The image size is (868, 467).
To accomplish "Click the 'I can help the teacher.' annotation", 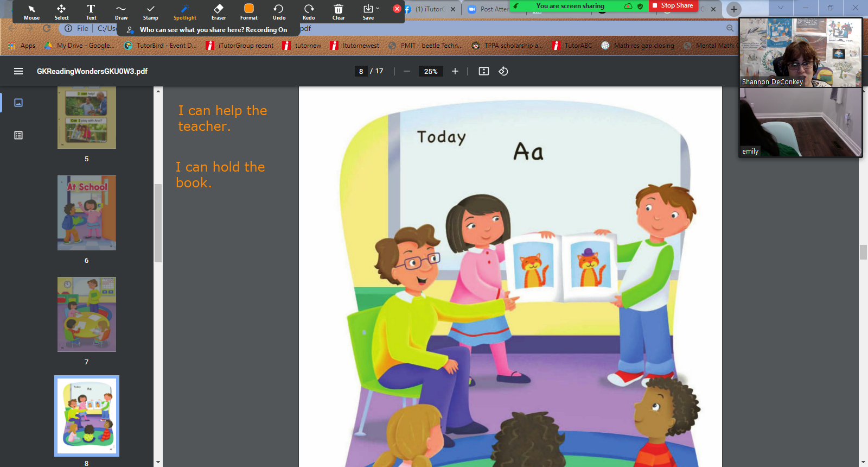I will pos(222,118).
